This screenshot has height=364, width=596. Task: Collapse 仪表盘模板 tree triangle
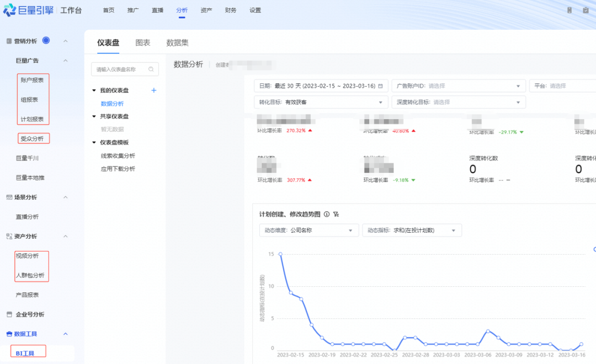click(94, 142)
